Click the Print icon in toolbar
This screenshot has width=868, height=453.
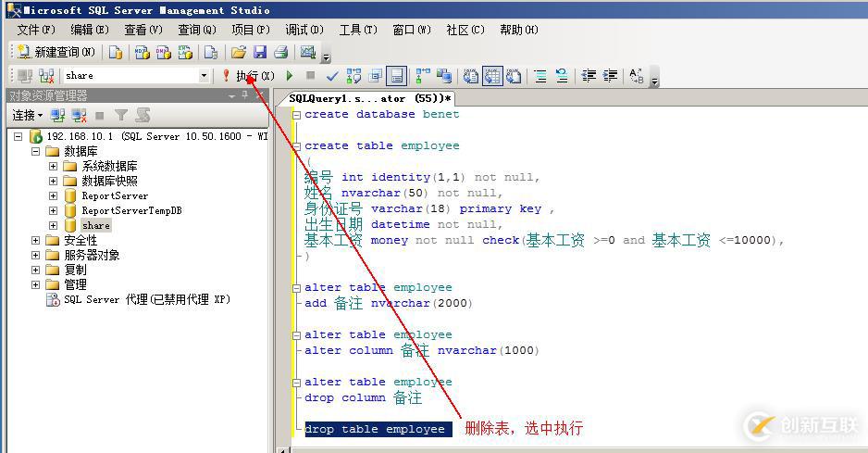280,52
